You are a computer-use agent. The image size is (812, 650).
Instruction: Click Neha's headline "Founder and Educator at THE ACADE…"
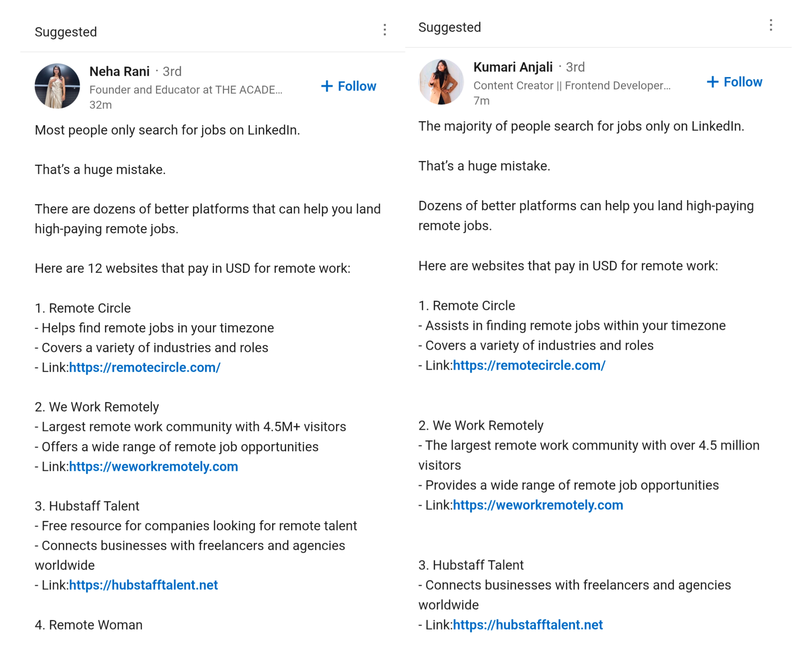pos(186,90)
